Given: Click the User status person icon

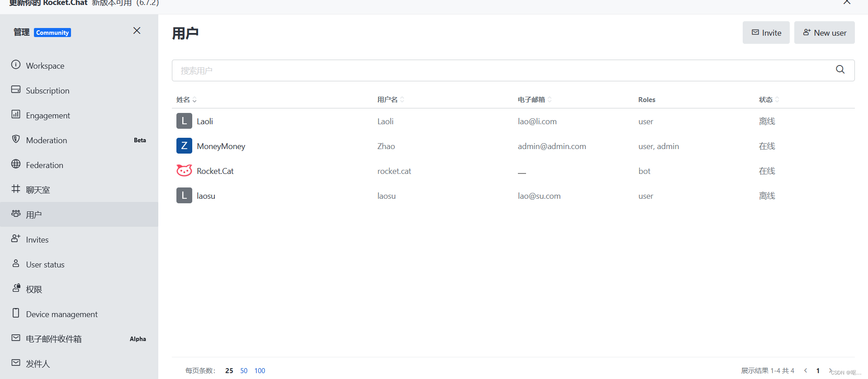Looking at the screenshot, I should (16, 263).
